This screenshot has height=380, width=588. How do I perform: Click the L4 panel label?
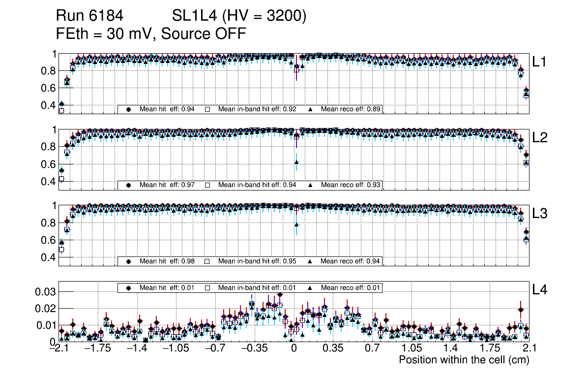(540, 290)
